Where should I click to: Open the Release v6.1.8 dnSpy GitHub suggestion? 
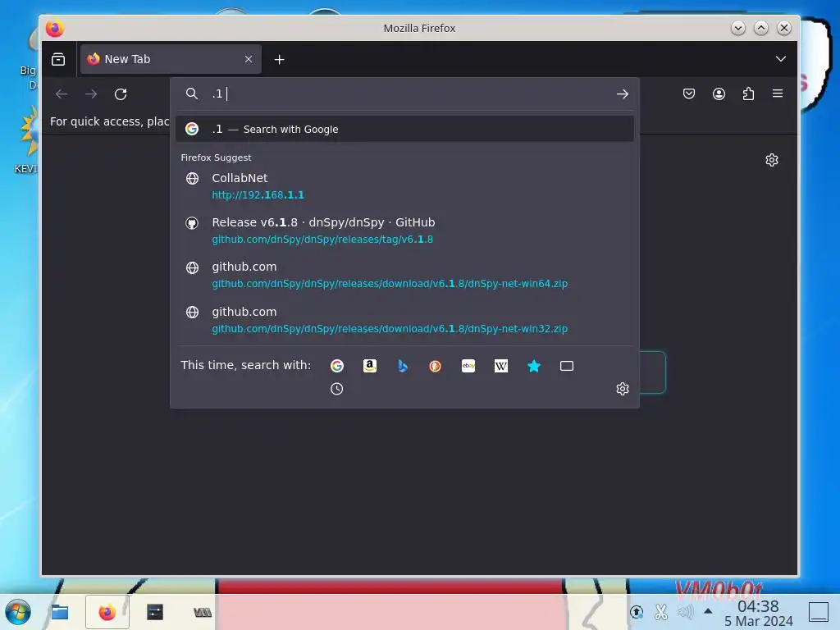pos(404,231)
